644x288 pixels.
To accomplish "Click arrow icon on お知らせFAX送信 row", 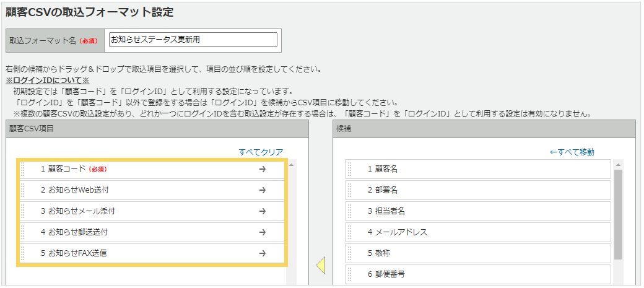I will pos(263,253).
